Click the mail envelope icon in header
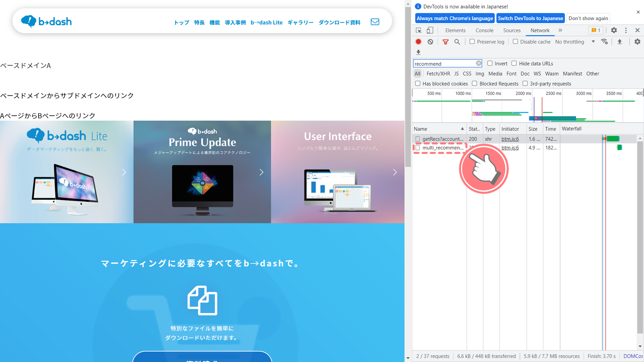This screenshot has height=362, width=644. point(375,22)
